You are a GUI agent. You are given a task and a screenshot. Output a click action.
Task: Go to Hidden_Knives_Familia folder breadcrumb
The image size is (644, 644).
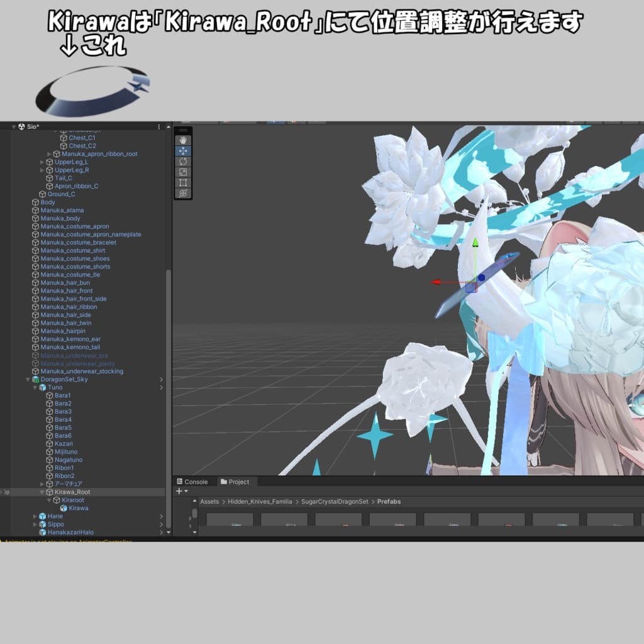260,501
